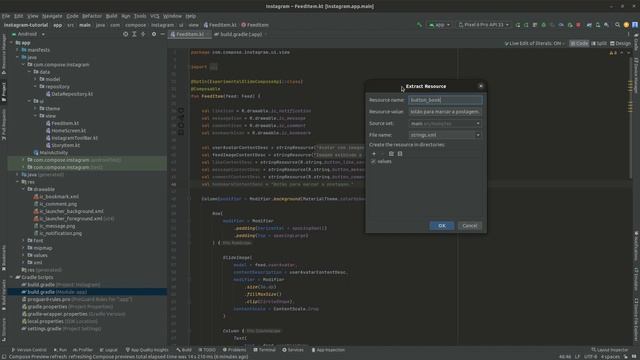The height and width of the screenshot is (360, 640).
Task: Open DataRepository.kt in project tree
Action: click(x=69, y=94)
